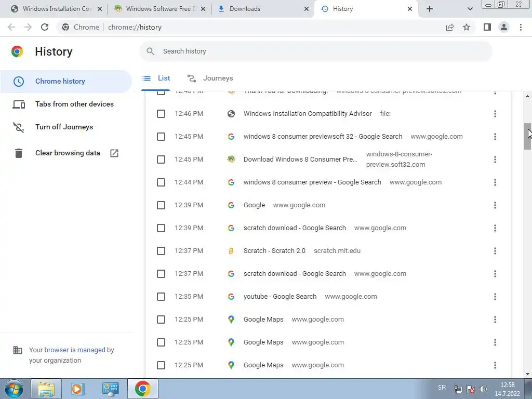Open a new tab with plus button
The image size is (532, 399).
430,9
